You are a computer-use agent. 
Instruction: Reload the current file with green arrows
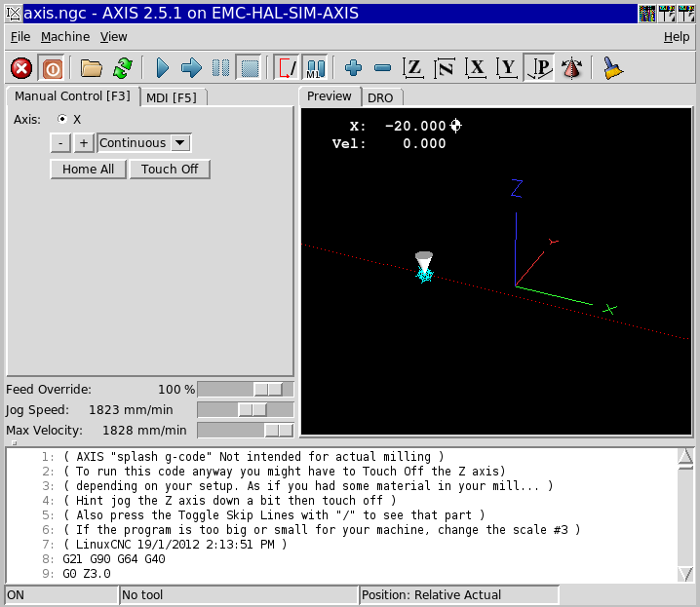point(123,68)
